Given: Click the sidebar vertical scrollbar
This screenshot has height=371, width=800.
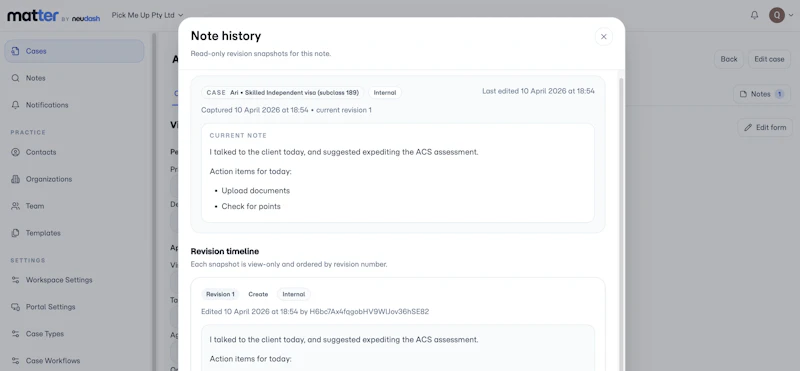Looking at the screenshot, I should pos(154,202).
